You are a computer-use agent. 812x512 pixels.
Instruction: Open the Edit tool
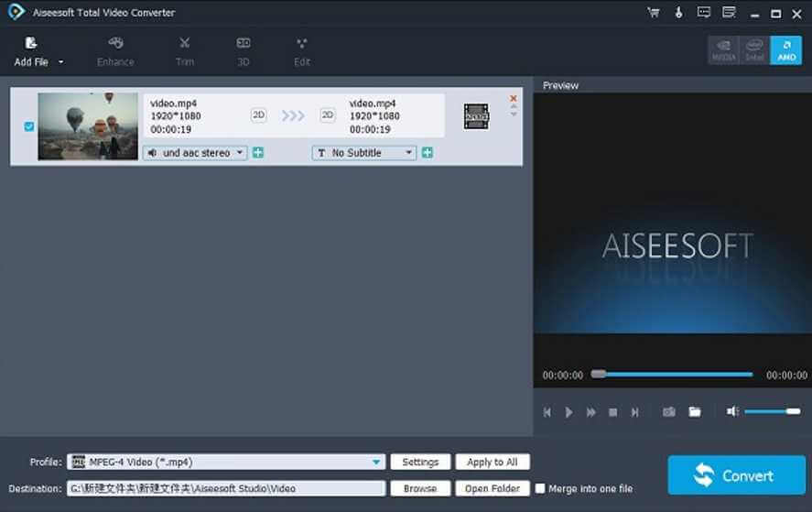(302, 52)
